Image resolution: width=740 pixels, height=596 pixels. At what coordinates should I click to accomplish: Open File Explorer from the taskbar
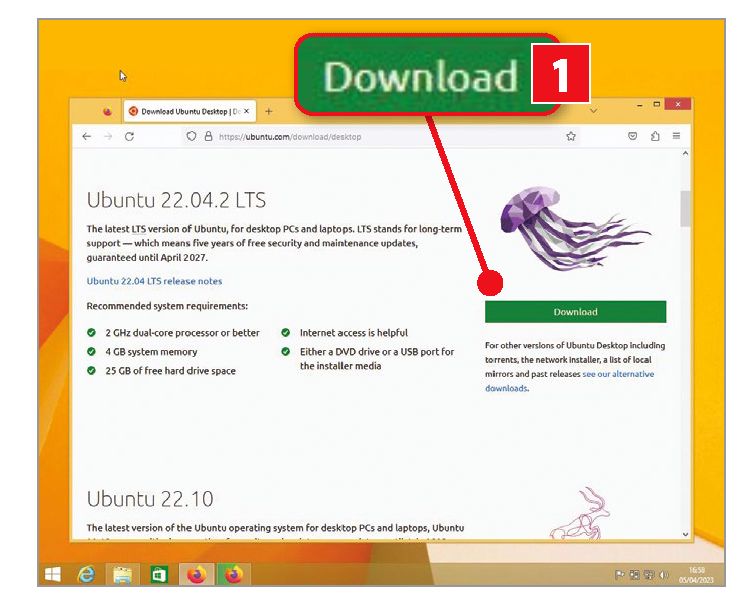point(122,574)
